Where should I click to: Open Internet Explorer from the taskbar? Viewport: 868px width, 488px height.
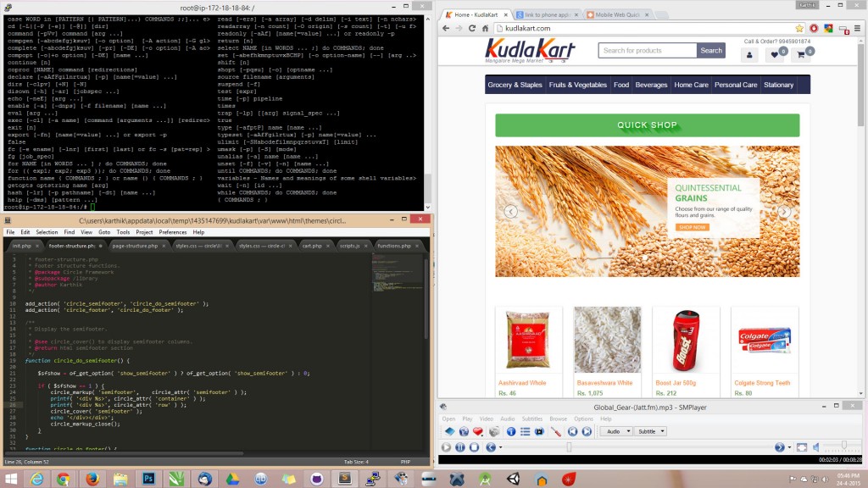click(x=36, y=479)
